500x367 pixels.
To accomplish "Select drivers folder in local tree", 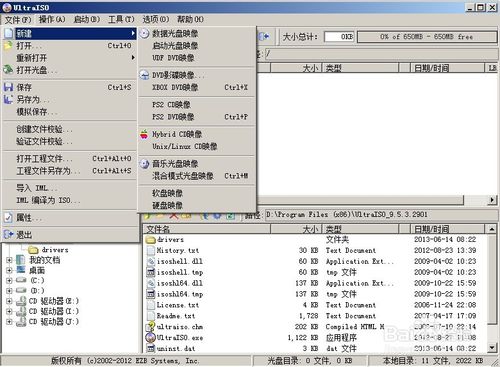I will [49, 250].
